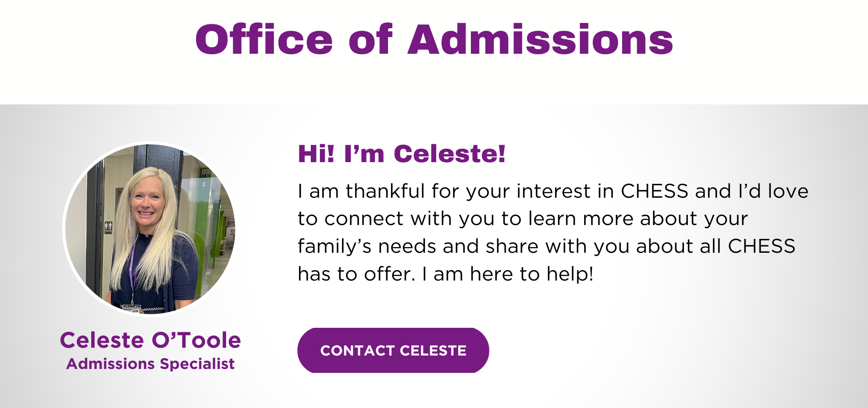Screen dimensions: 868x408
Task: Click the CONTACT CELESTE button
Action: [x=393, y=350]
